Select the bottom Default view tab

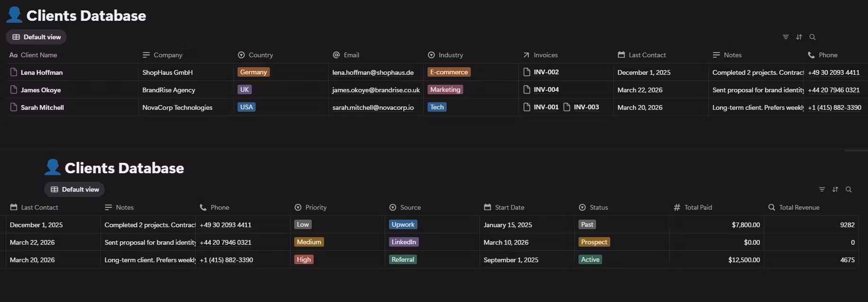coord(75,189)
